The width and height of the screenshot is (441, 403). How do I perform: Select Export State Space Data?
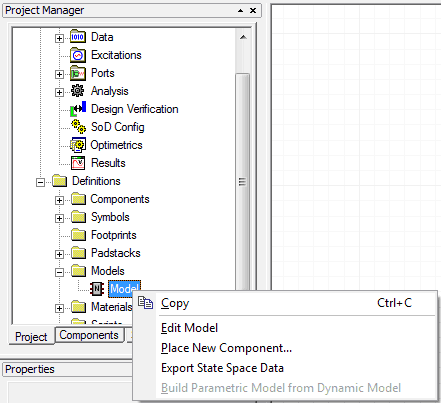285,368
